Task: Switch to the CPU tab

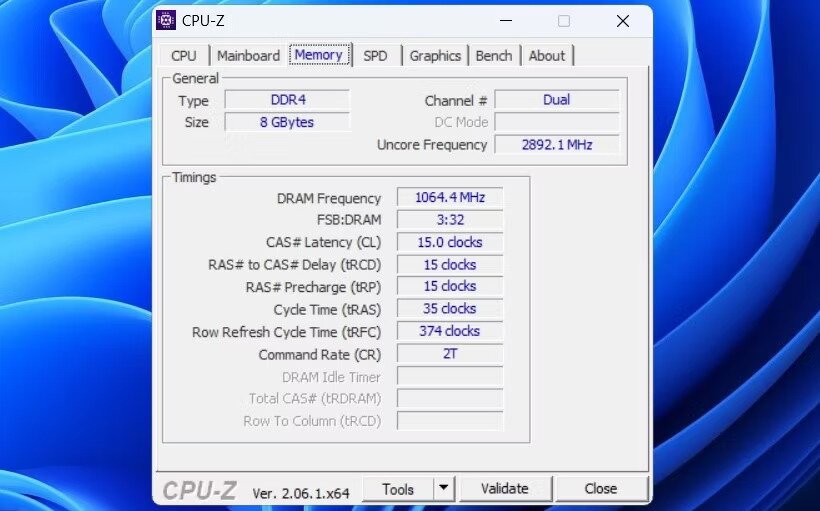Action: pyautogui.click(x=184, y=55)
